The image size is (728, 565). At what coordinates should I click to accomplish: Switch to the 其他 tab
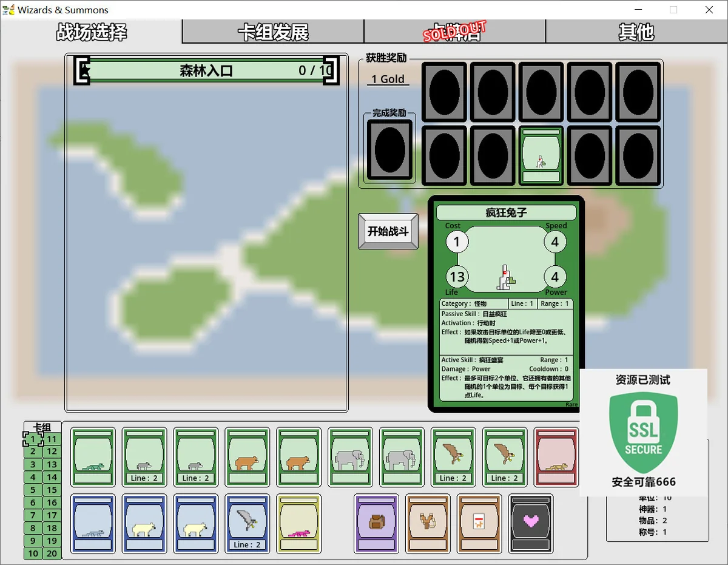click(636, 32)
